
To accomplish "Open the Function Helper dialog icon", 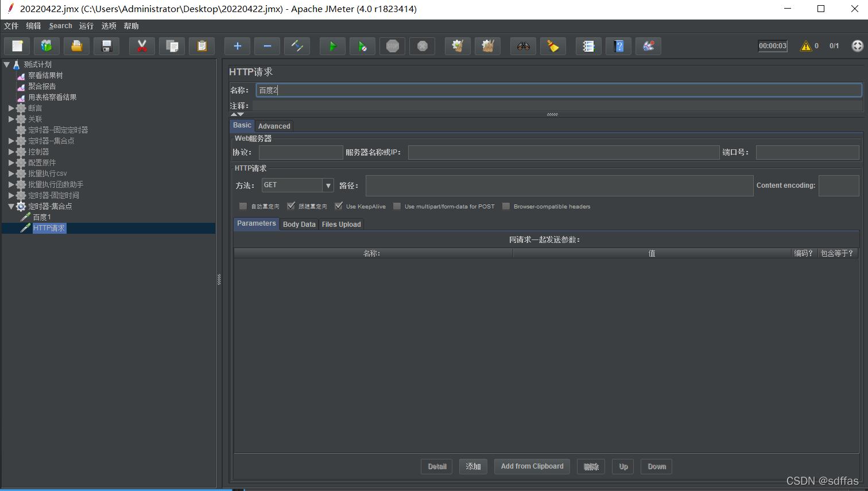I will coord(588,46).
